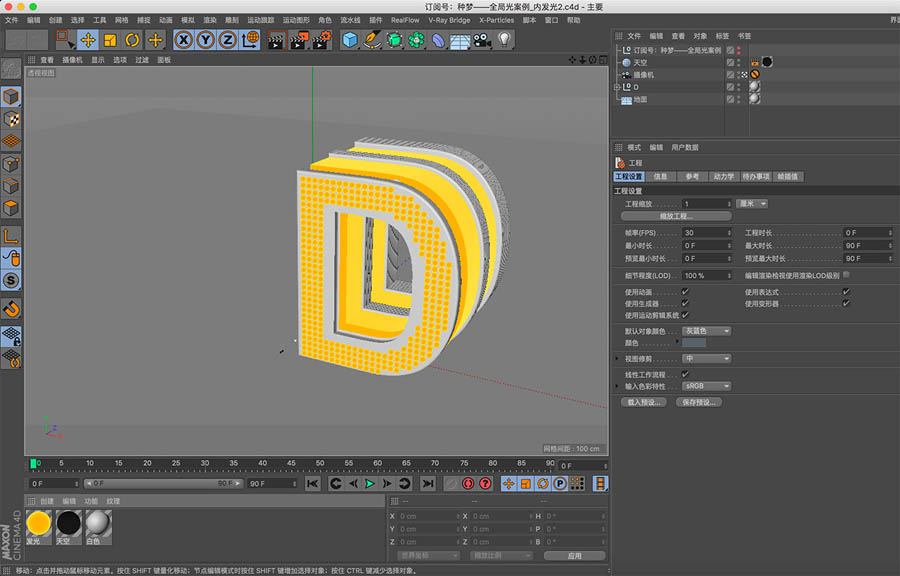Click the Rotate tool icon
Screen dimensions: 900x576
pos(133,39)
